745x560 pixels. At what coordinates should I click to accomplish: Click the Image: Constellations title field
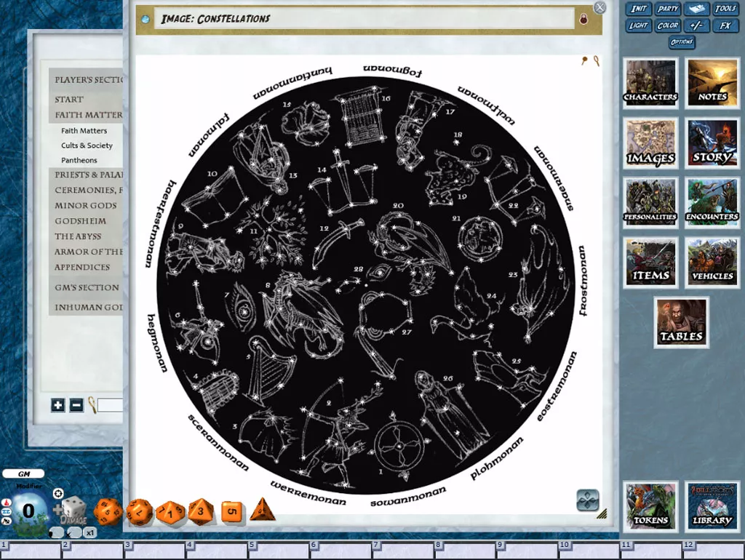364,19
